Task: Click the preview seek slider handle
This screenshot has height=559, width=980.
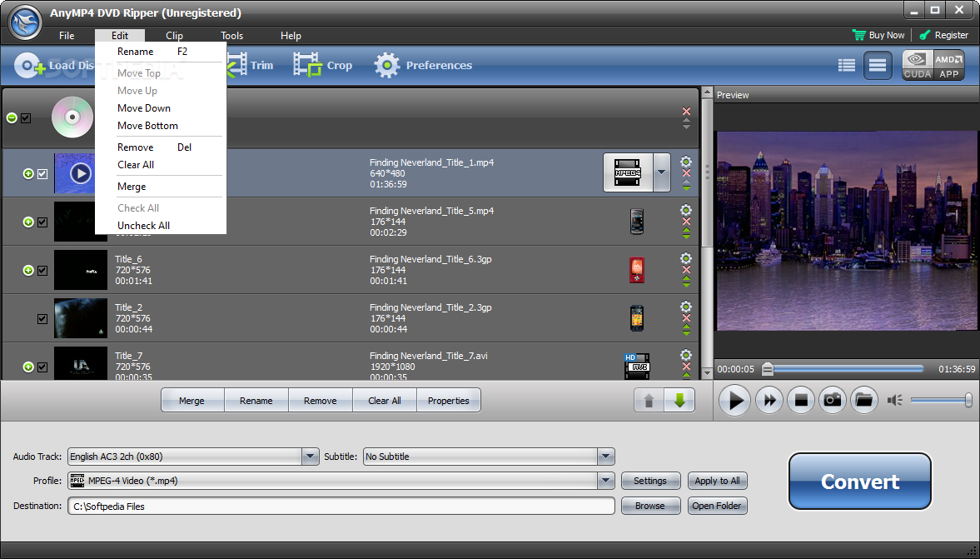Action: click(768, 369)
